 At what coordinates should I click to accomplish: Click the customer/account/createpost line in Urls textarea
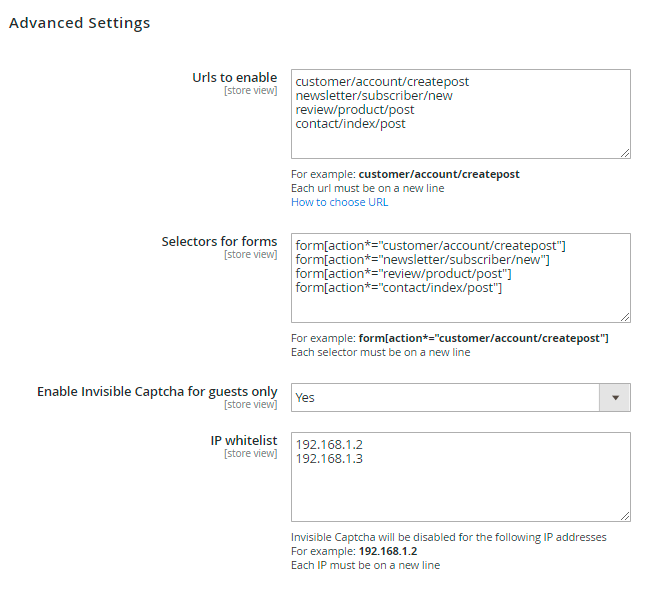pos(382,81)
